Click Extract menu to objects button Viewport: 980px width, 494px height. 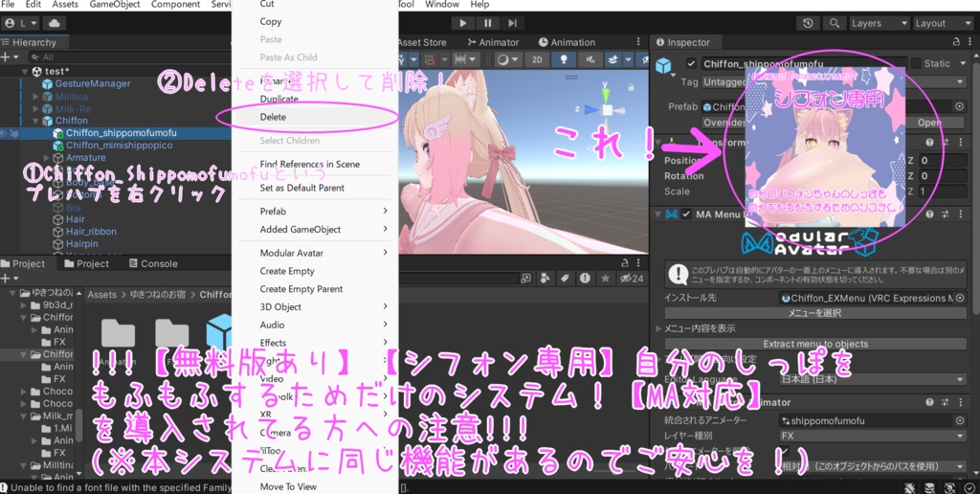click(x=815, y=344)
